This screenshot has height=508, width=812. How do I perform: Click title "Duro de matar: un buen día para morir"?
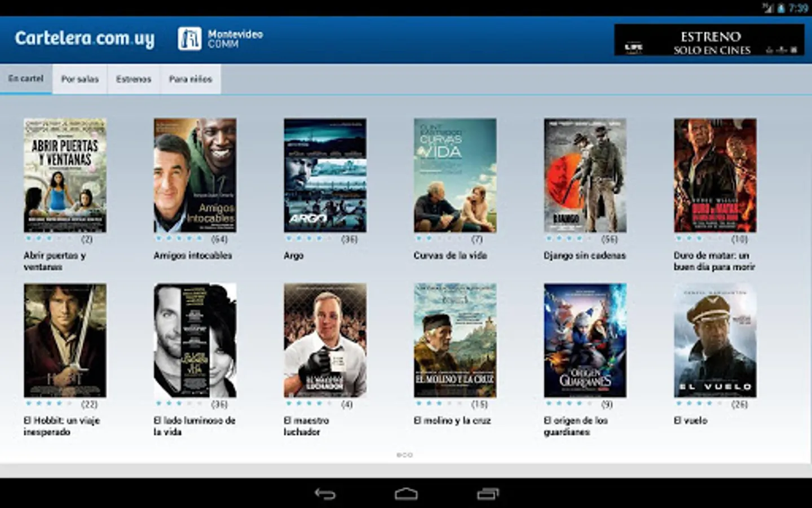[x=714, y=261]
